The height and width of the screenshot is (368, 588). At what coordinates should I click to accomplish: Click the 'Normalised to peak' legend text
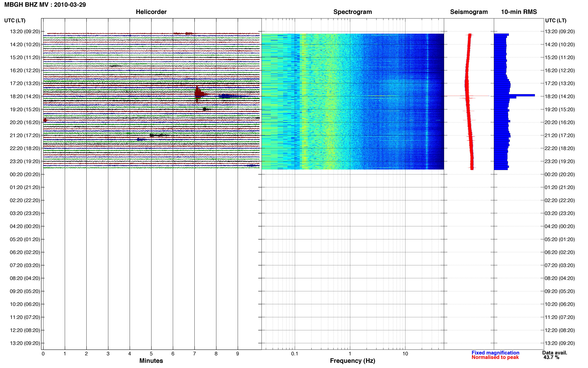point(495,357)
